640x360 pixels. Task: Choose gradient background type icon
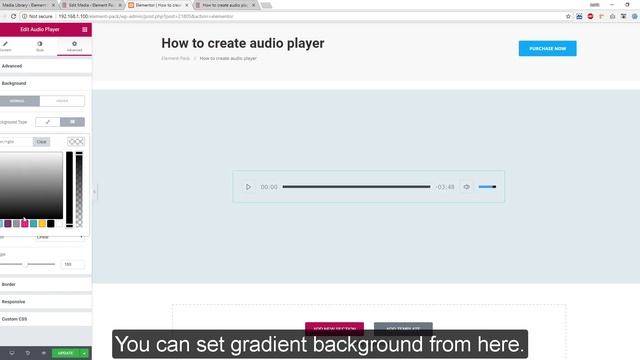coord(72,122)
